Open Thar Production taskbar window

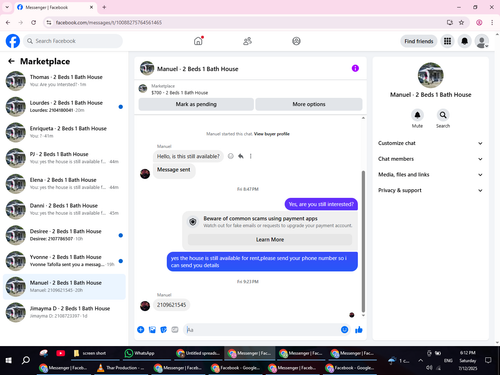[x=120, y=368]
